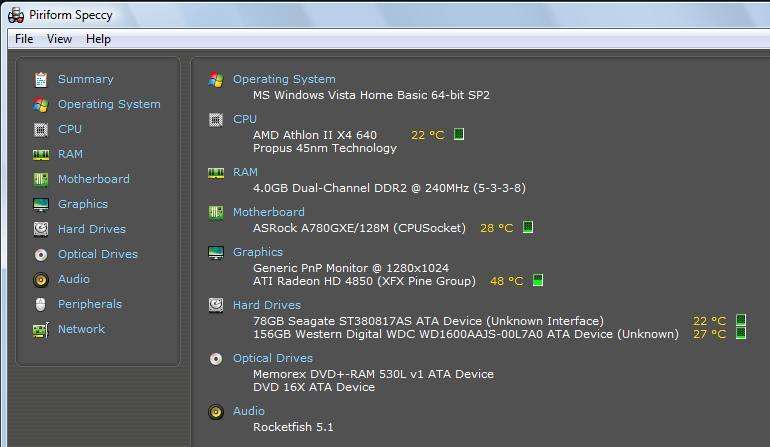Image resolution: width=770 pixels, height=447 pixels.
Task: Click the Graphics monitor icon in sidebar
Action: click(x=41, y=204)
